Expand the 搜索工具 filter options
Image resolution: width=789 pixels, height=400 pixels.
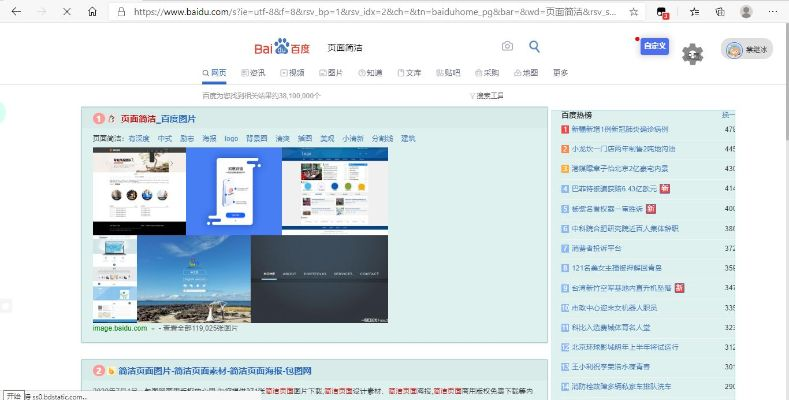487,96
